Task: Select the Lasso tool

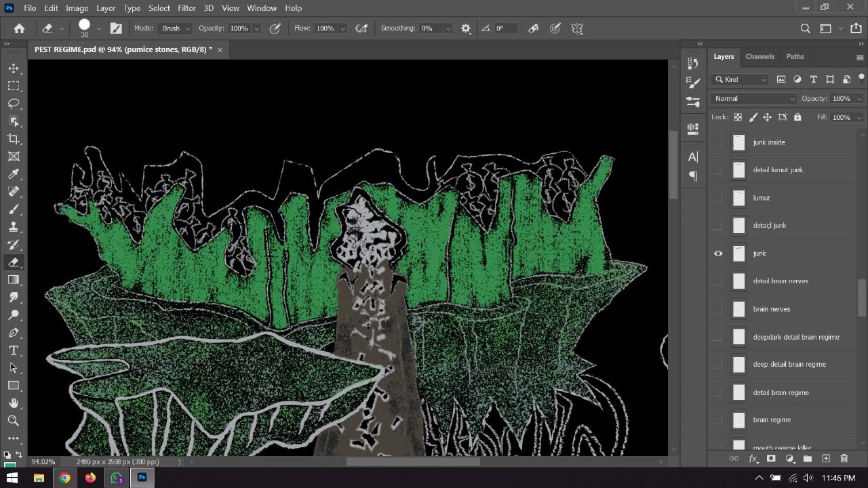Action: pos(14,104)
